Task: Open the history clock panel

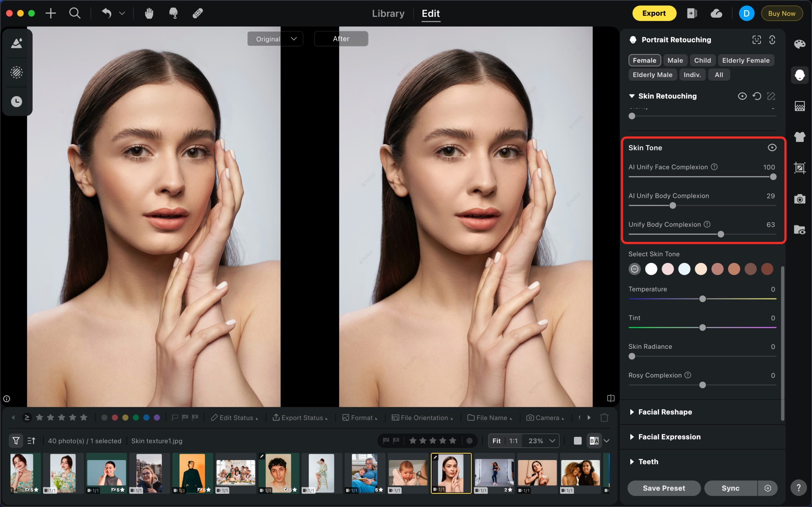Action: (16, 101)
